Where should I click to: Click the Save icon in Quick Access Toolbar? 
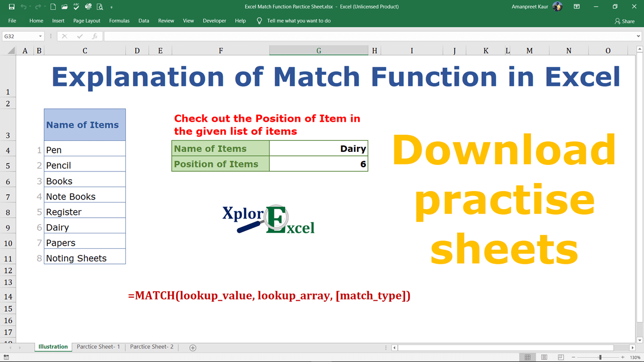point(12,7)
